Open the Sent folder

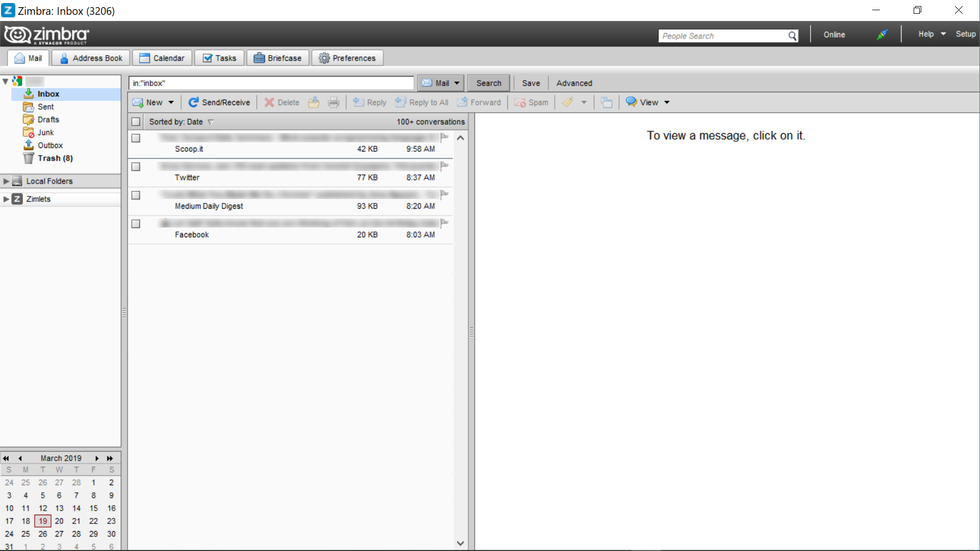tap(45, 107)
